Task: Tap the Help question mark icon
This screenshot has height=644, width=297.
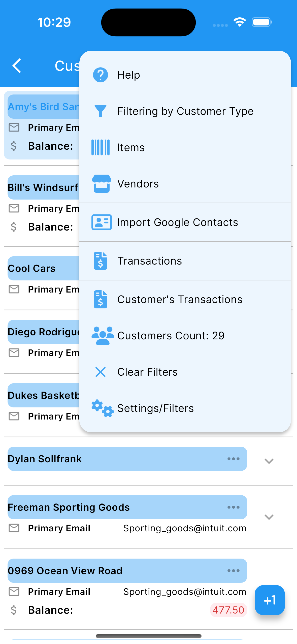Action: [100, 75]
